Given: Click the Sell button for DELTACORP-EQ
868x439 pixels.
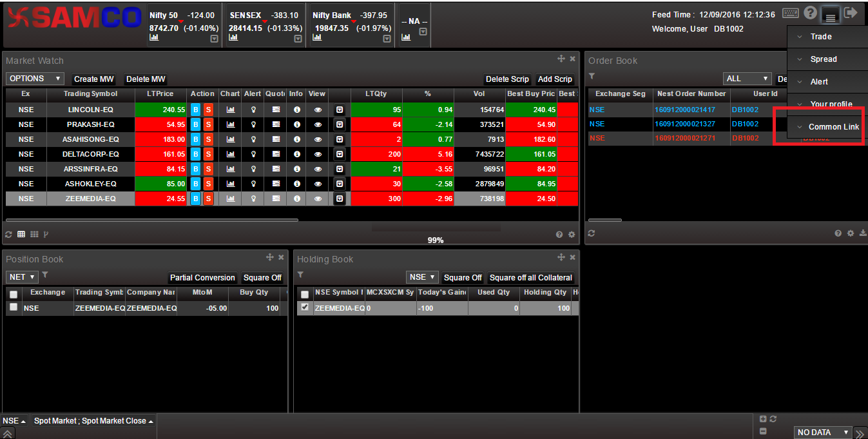Looking at the screenshot, I should click(208, 154).
